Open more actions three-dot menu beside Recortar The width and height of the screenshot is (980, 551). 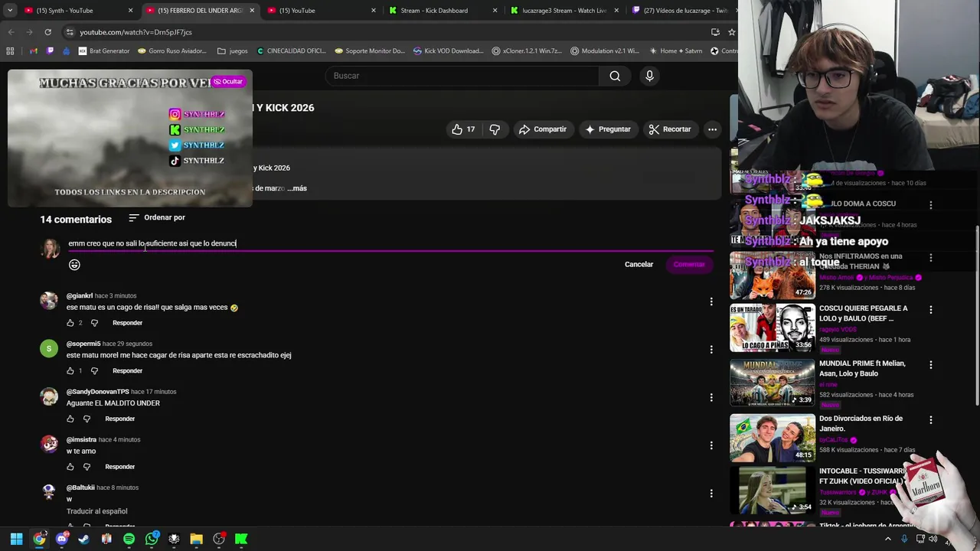pos(712,129)
